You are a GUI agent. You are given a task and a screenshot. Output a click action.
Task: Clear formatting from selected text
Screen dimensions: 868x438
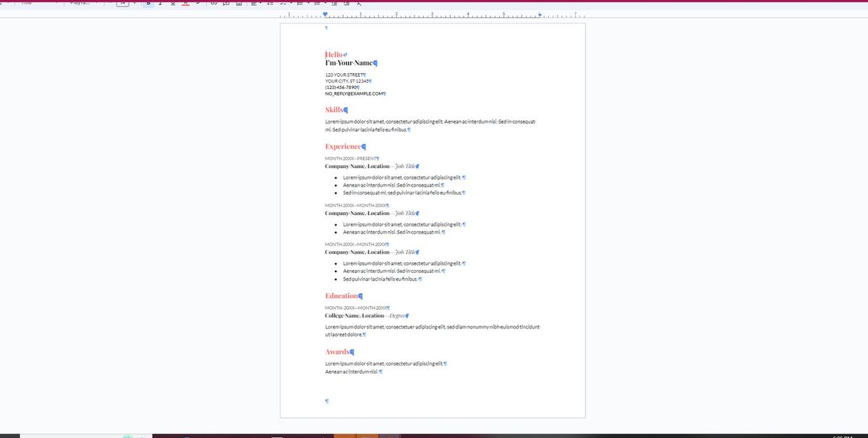(359, 3)
